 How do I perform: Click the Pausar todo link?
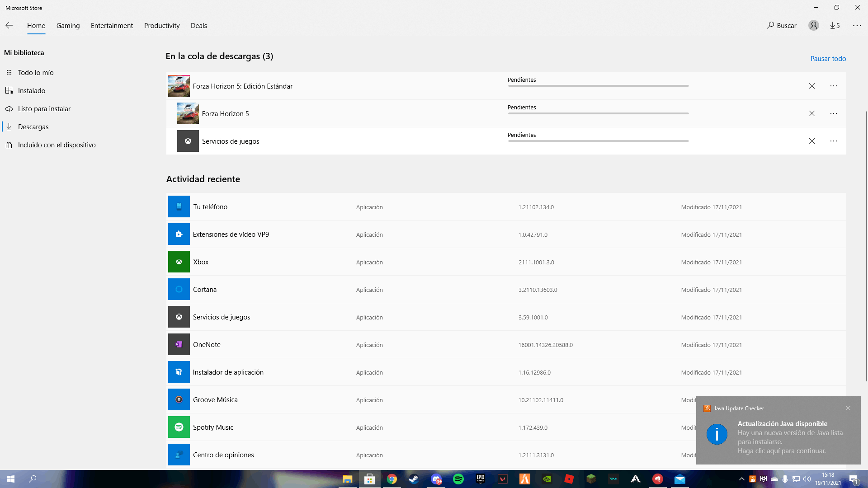828,59
